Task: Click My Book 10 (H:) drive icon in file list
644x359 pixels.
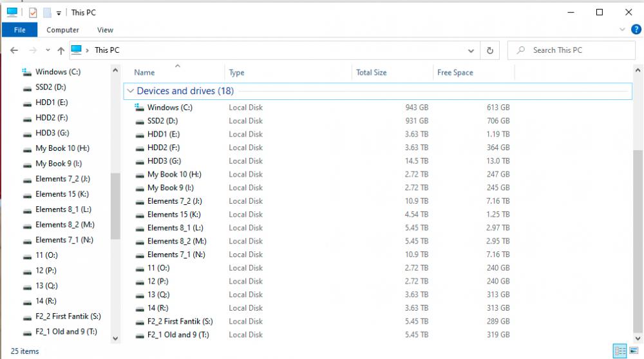Action: tap(140, 175)
